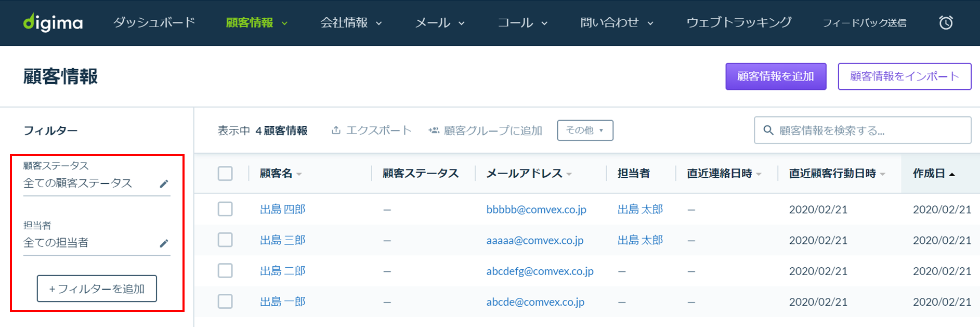Viewport: 980px width, 327px height.
Task: Click 表示中 4 顧客情報 count text
Action: [x=263, y=130]
